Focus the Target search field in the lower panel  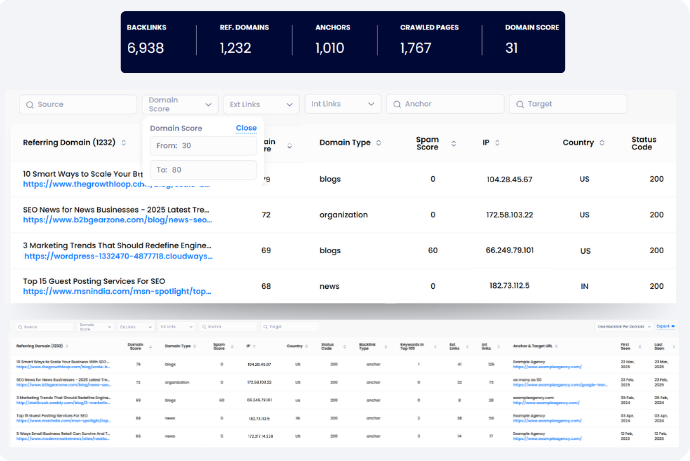[x=290, y=327]
